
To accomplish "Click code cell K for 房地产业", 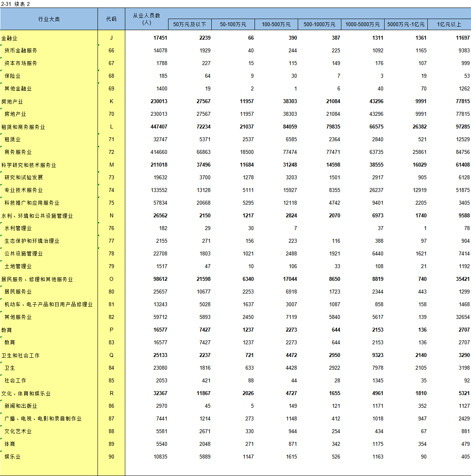I will click(111, 102).
